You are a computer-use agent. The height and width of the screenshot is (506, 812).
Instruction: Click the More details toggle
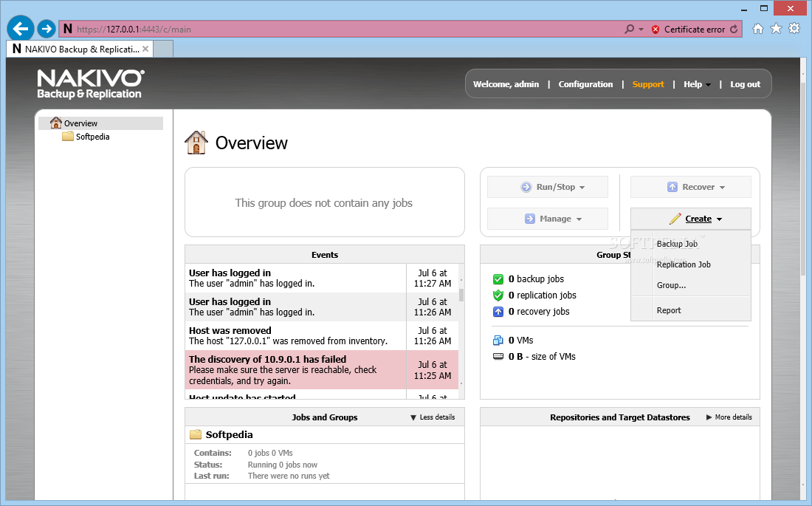[729, 417]
